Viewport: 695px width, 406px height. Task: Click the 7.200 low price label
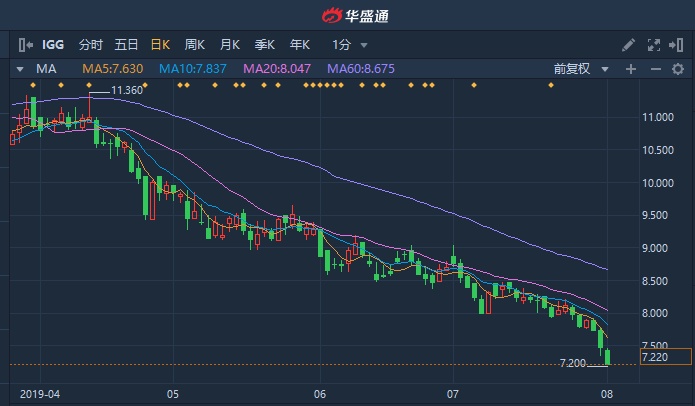(573, 363)
